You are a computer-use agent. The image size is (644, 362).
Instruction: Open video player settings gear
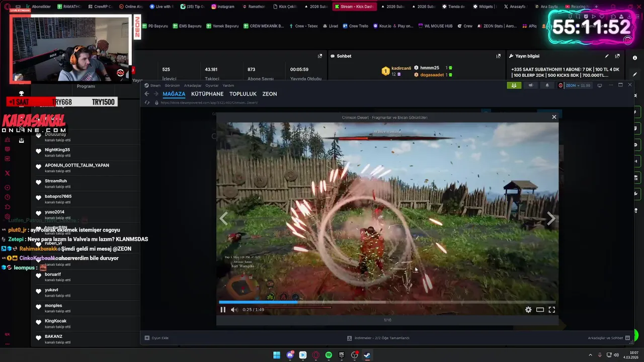528,310
